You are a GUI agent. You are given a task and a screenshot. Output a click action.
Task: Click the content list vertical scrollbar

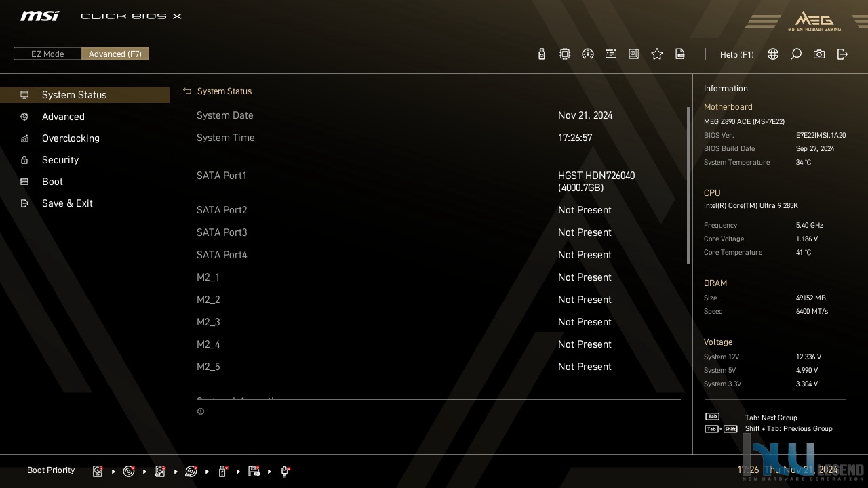tap(688, 185)
